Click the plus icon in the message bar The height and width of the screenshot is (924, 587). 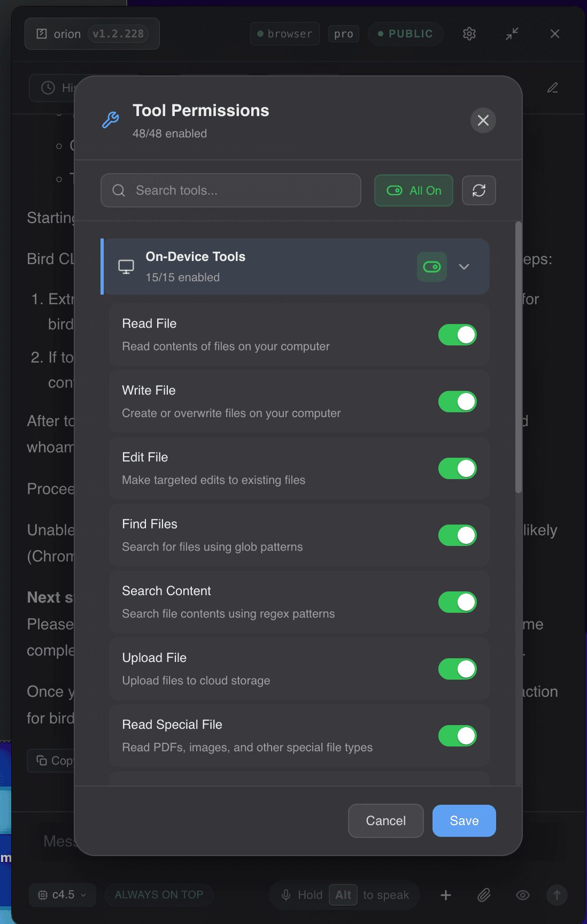pyautogui.click(x=445, y=895)
